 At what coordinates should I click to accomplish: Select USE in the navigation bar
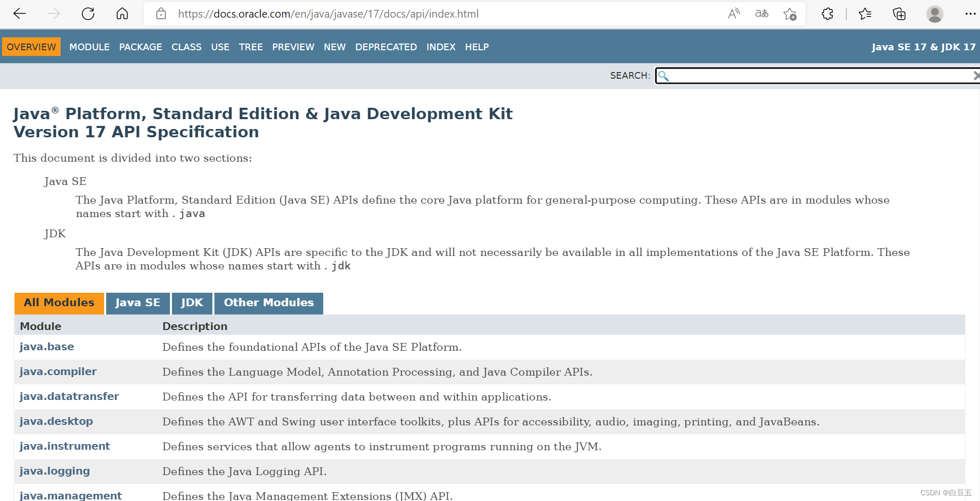[x=220, y=47]
